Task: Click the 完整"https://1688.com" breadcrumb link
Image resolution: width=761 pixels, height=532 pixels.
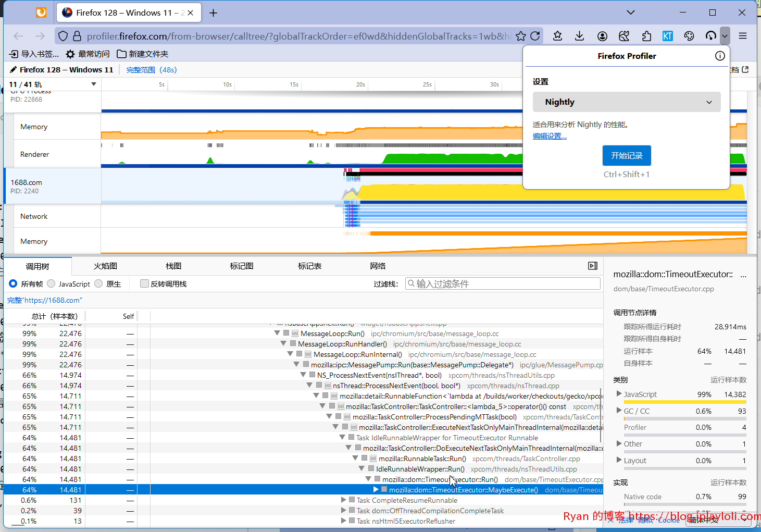Action: [x=44, y=300]
